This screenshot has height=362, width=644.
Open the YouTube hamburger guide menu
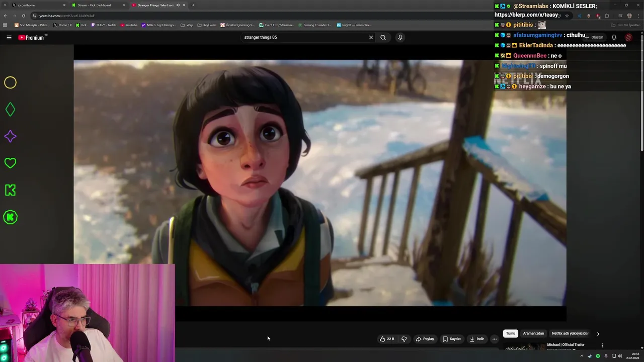(9, 37)
